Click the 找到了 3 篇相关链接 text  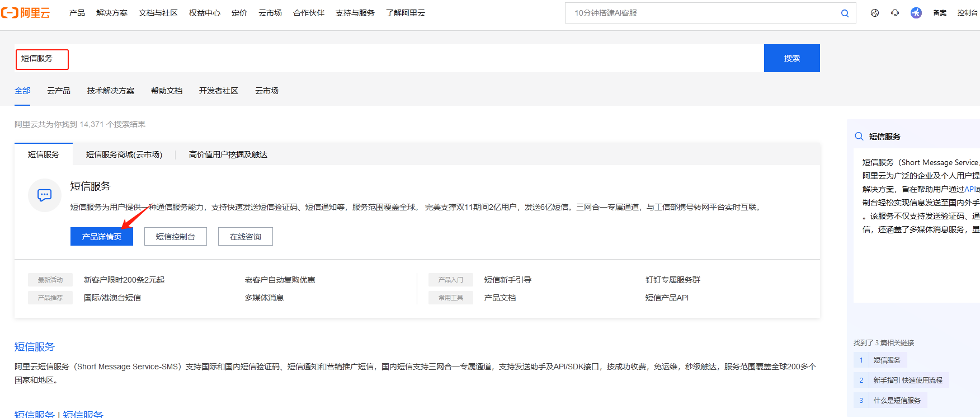(x=884, y=342)
